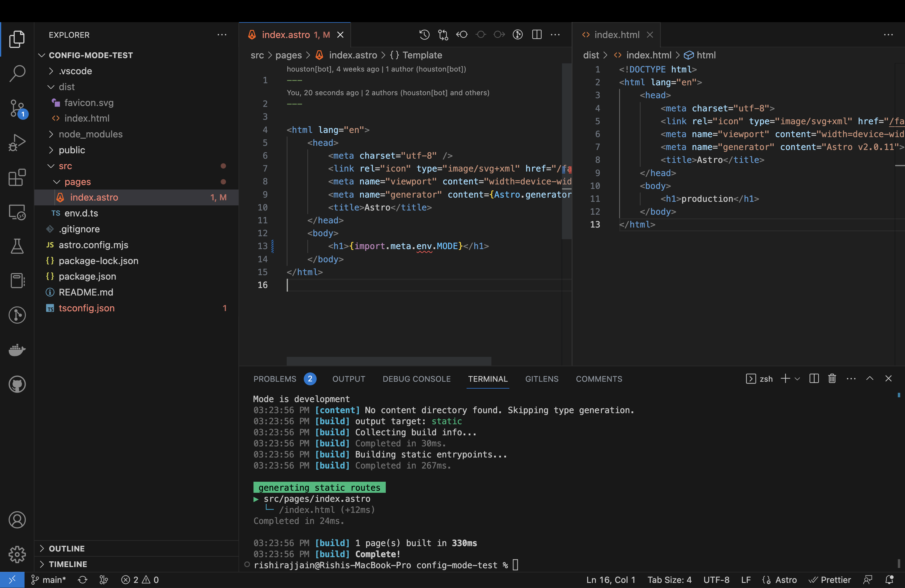Viewport: 905px width, 588px height.
Task: Open the Testing beaker view
Action: point(17,246)
